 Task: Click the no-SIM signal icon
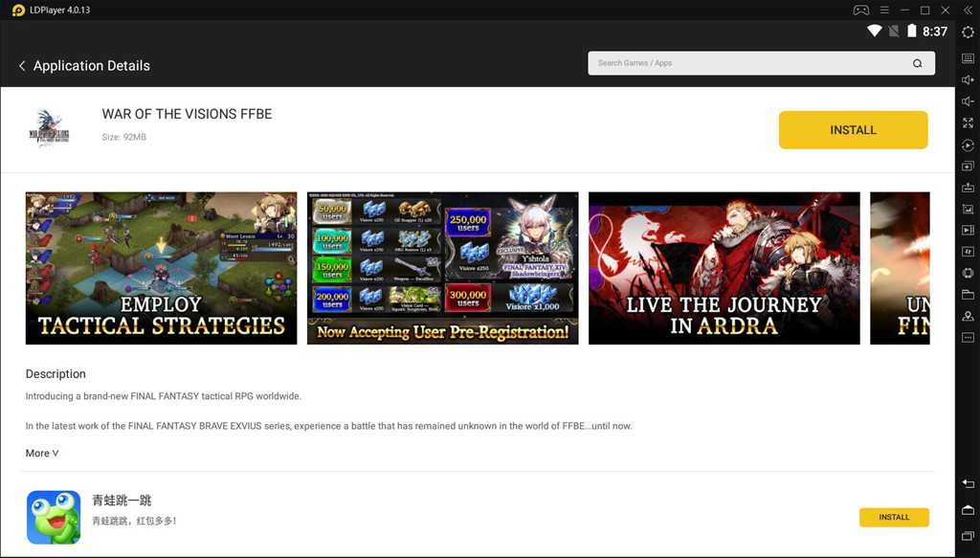click(894, 31)
